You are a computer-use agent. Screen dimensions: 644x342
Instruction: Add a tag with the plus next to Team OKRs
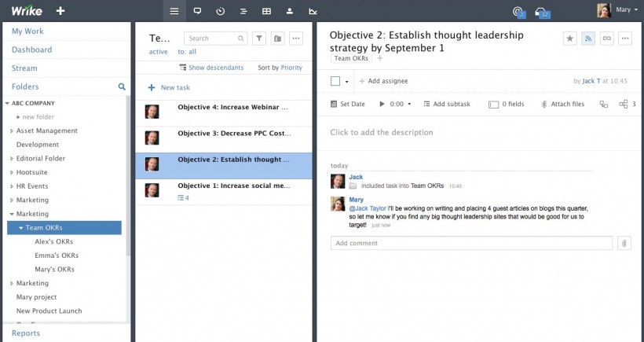(380, 58)
